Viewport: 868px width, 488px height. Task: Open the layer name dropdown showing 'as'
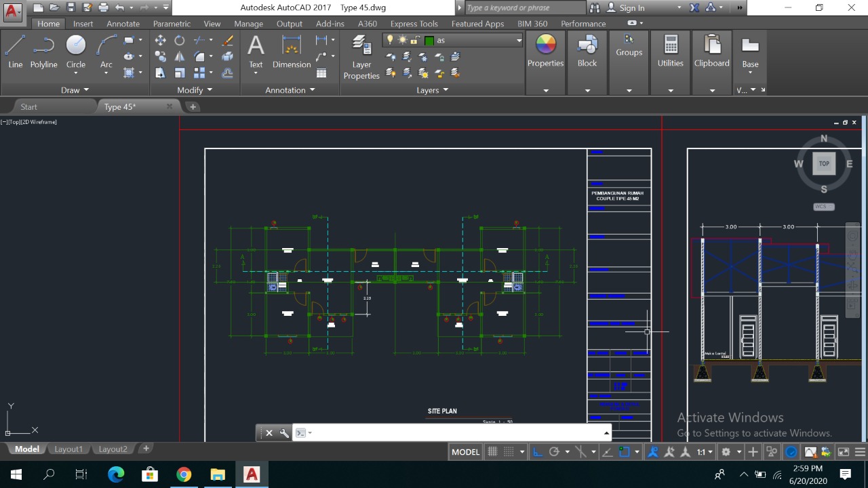click(519, 41)
